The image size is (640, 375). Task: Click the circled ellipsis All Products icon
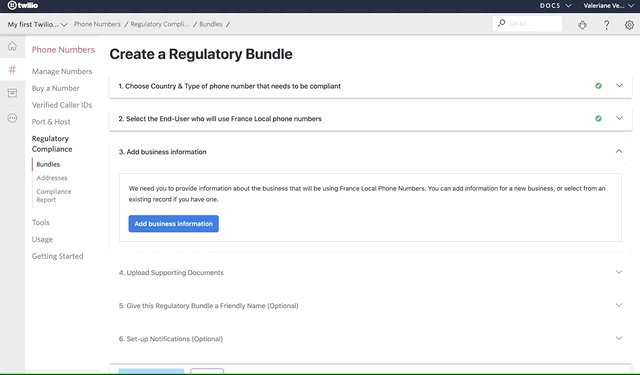pyautogui.click(x=12, y=118)
